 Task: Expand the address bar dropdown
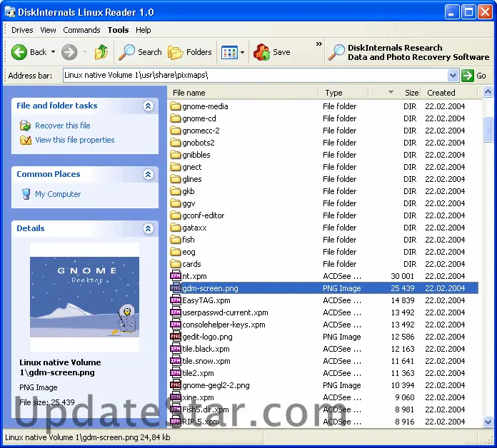[x=453, y=76]
